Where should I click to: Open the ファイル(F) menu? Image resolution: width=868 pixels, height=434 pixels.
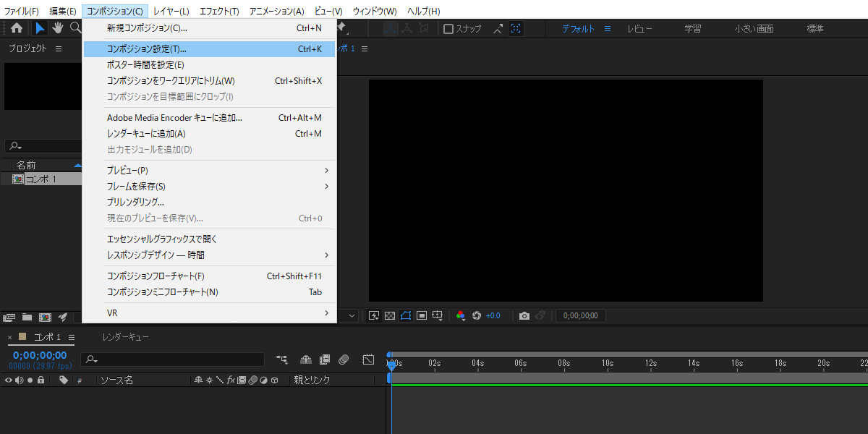21,11
